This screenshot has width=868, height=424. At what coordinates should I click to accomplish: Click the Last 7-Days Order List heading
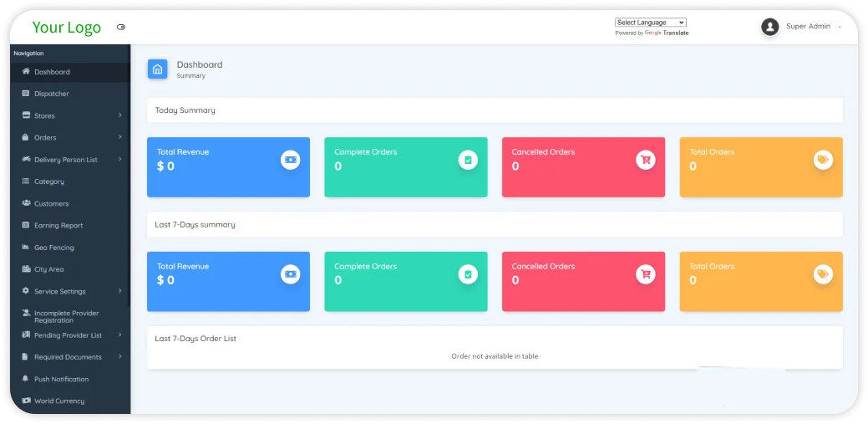195,339
